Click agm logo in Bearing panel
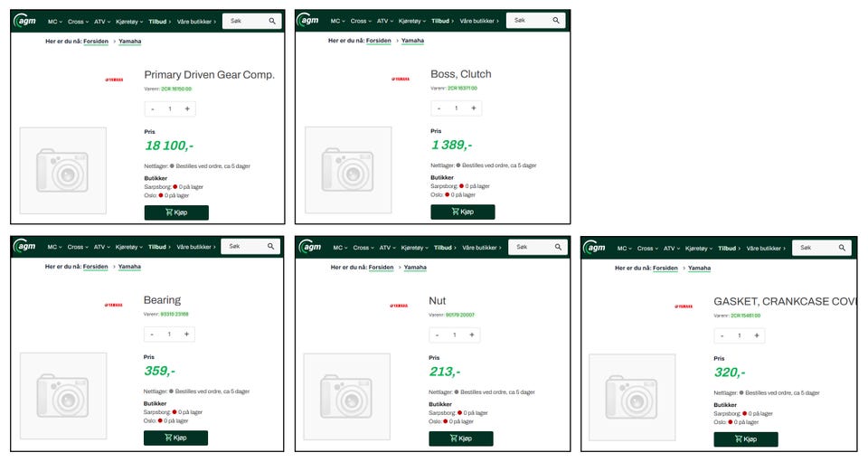Screen dimensions: 868x462 [x=25, y=246]
